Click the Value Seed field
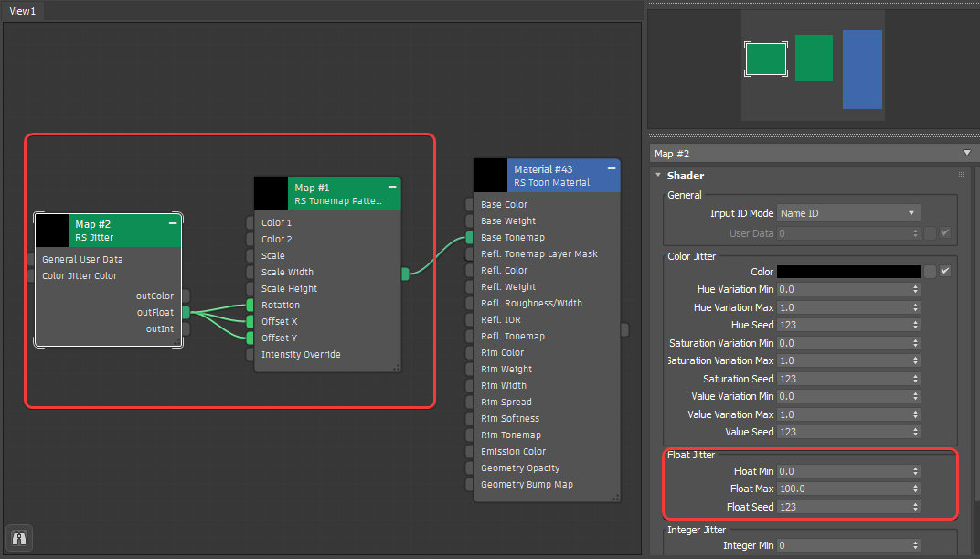 pos(844,432)
